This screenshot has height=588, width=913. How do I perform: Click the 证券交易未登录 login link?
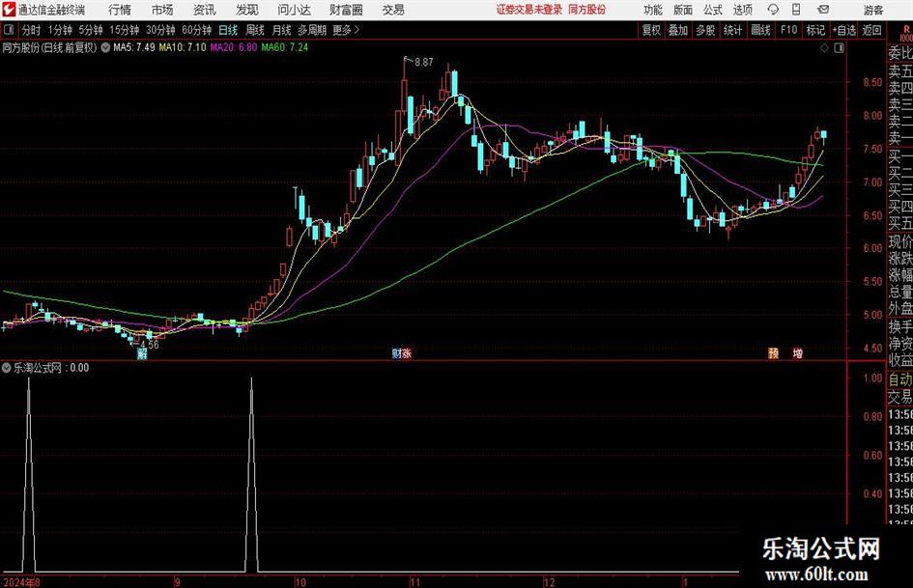529,10
